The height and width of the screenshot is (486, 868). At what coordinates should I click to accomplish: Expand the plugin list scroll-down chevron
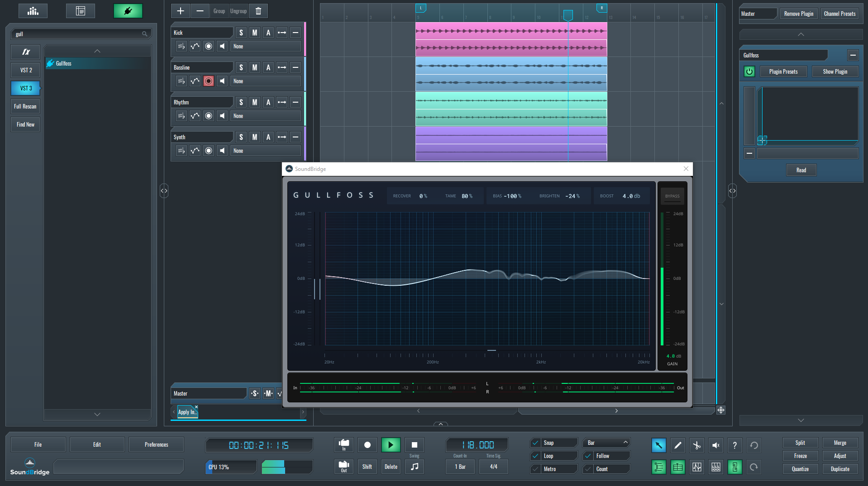point(97,414)
